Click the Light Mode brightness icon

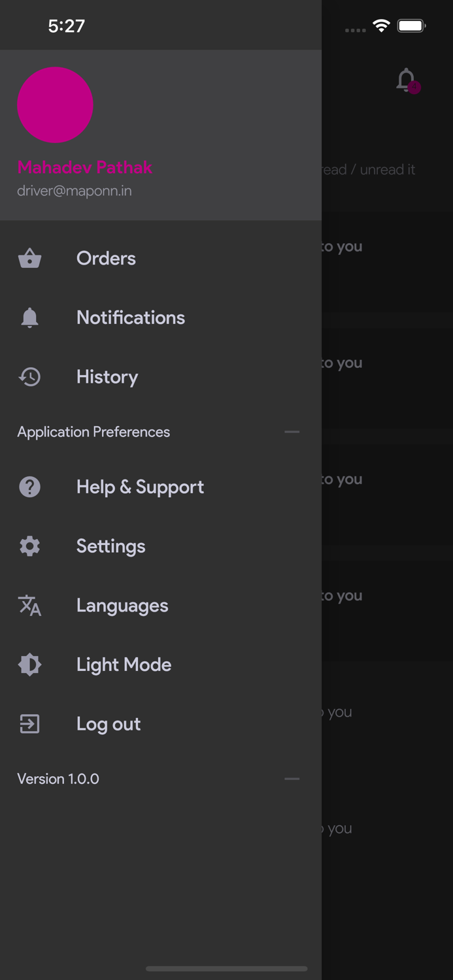coord(29,665)
